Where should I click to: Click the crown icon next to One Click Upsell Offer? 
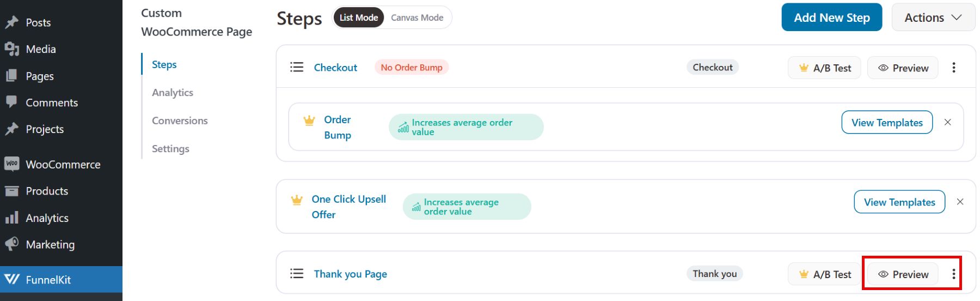tap(297, 200)
